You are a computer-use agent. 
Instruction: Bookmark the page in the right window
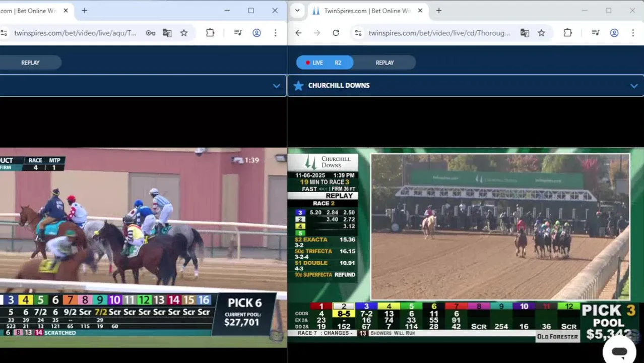point(541,33)
